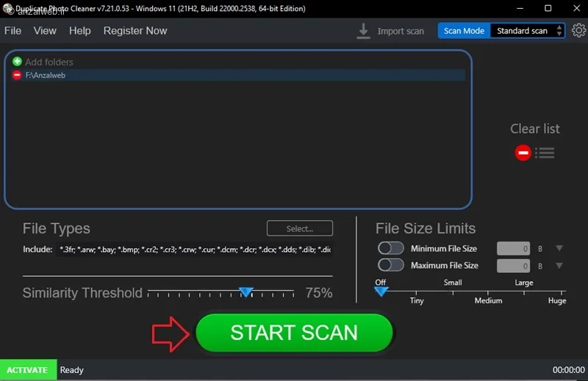Click the app icon in title bar
This screenshot has width=588, height=381.
[x=7, y=8]
